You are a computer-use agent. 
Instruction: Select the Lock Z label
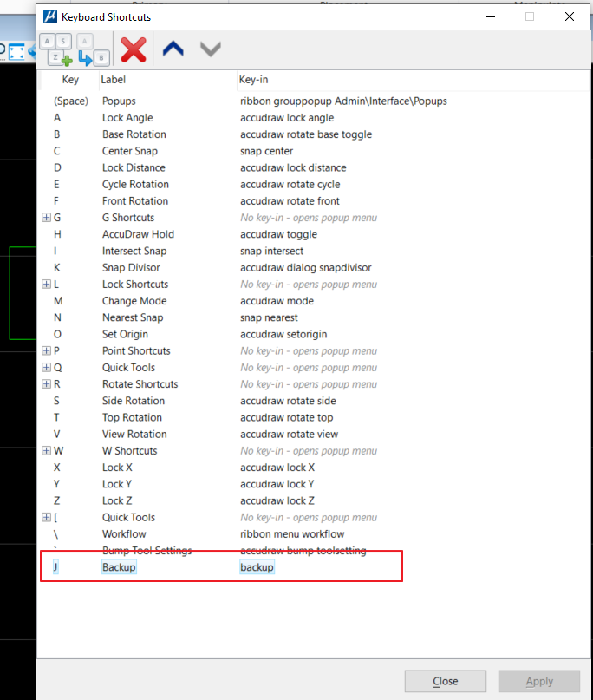(x=117, y=500)
